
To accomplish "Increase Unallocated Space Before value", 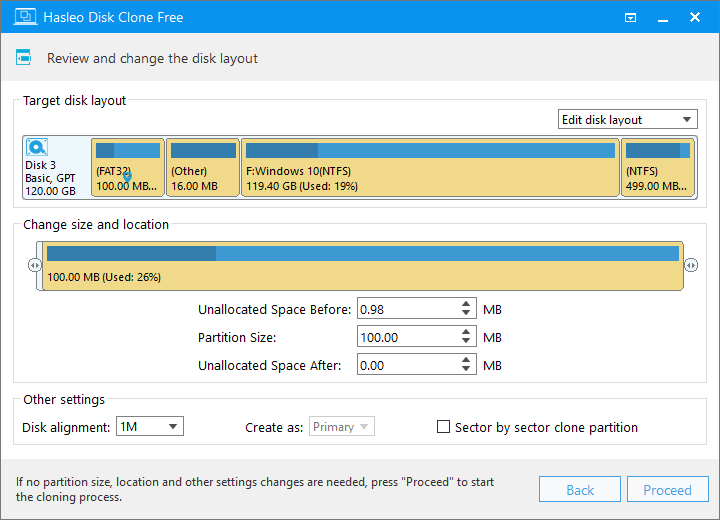I will [x=466, y=304].
